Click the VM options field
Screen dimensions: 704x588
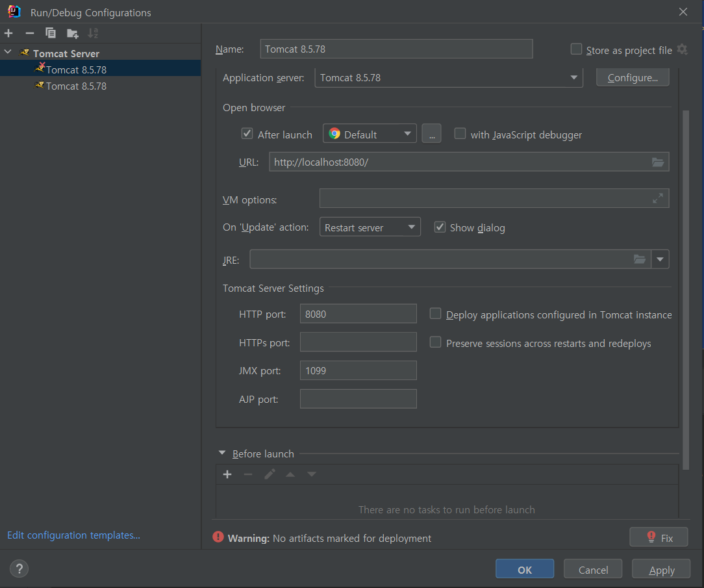[x=494, y=199]
